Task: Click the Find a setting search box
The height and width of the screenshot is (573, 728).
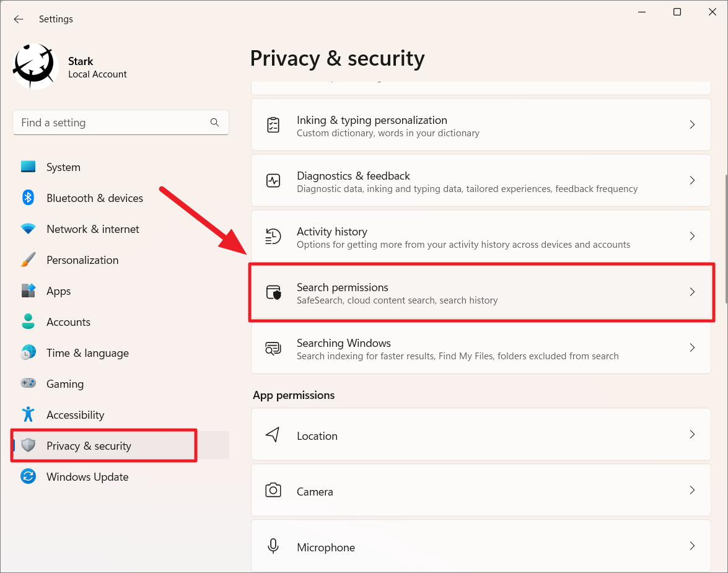Action: click(x=121, y=122)
